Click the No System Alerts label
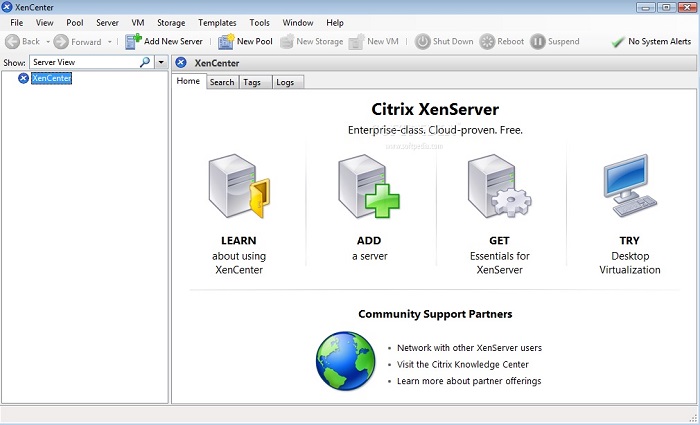This screenshot has width=700, height=425. click(659, 42)
